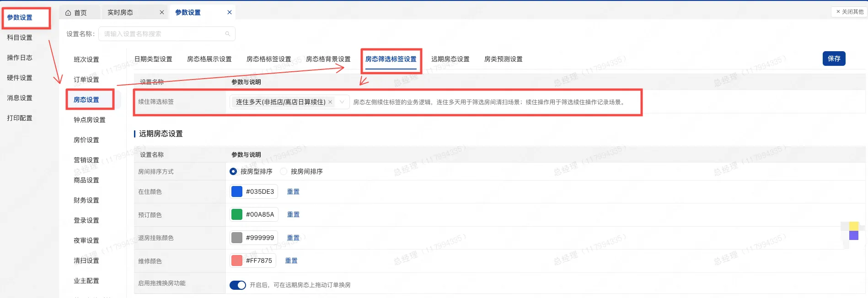Select 清扫设置 in settings list
Screen dimensions: 868x298
(x=86, y=261)
